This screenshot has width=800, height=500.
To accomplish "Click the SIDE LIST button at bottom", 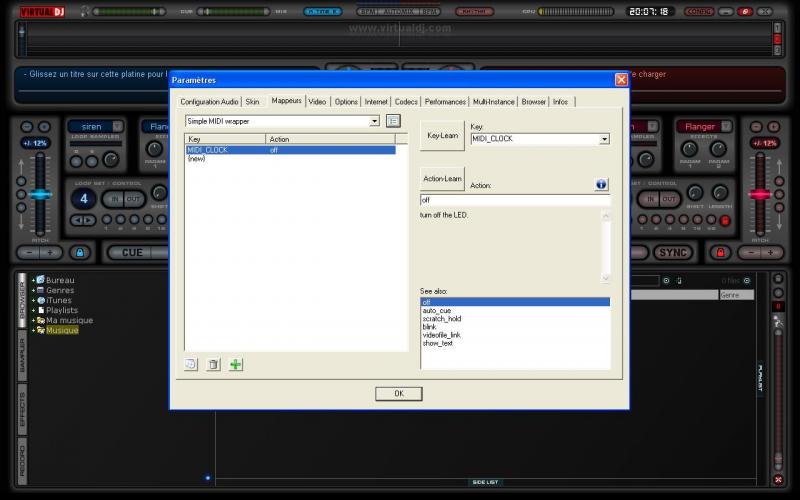I will pos(485,482).
